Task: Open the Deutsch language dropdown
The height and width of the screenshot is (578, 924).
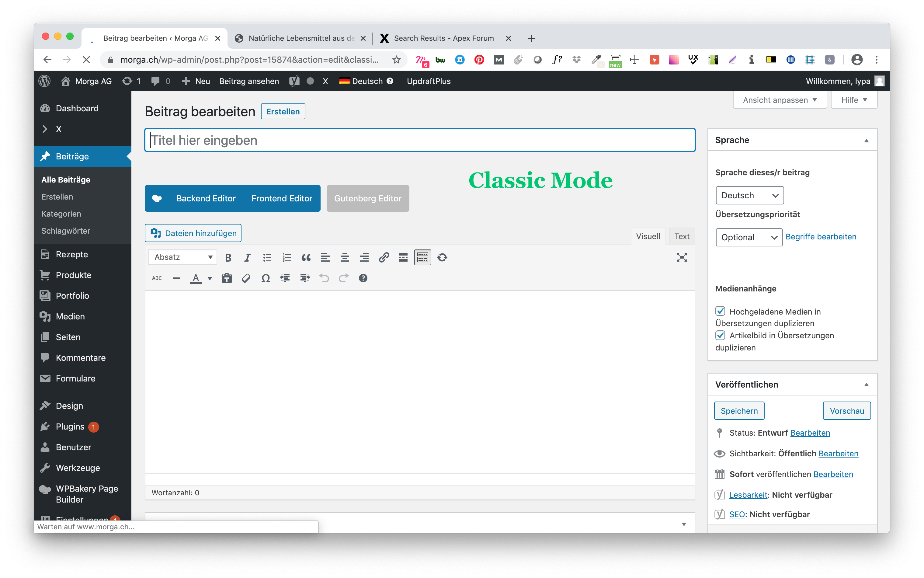Action: point(749,195)
